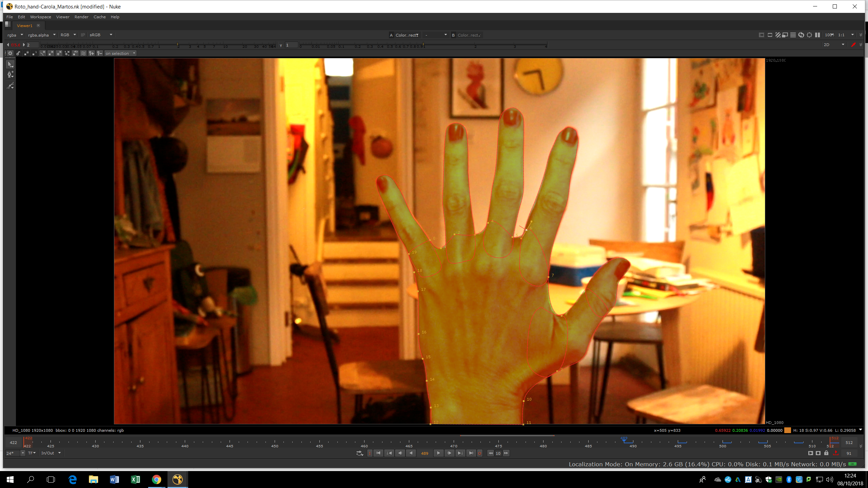This screenshot has width=868, height=488.
Task: Click the force refresh arrows icon
Action: (801, 35)
